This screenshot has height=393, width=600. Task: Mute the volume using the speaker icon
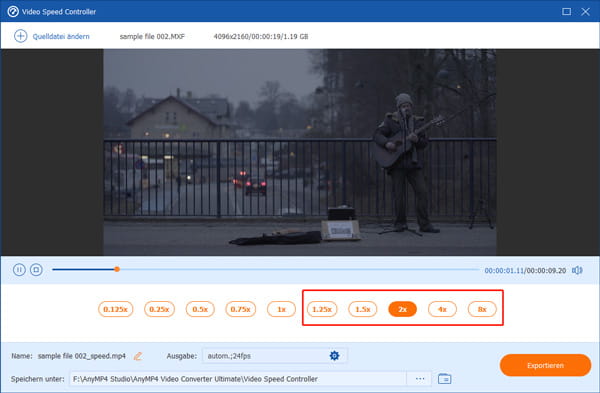(x=577, y=270)
